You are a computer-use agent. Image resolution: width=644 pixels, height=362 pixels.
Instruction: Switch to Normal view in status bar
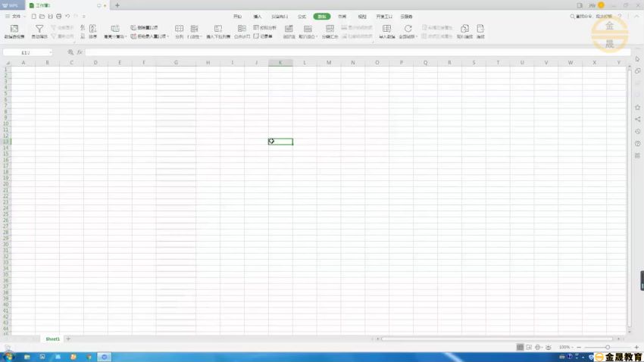point(520,347)
